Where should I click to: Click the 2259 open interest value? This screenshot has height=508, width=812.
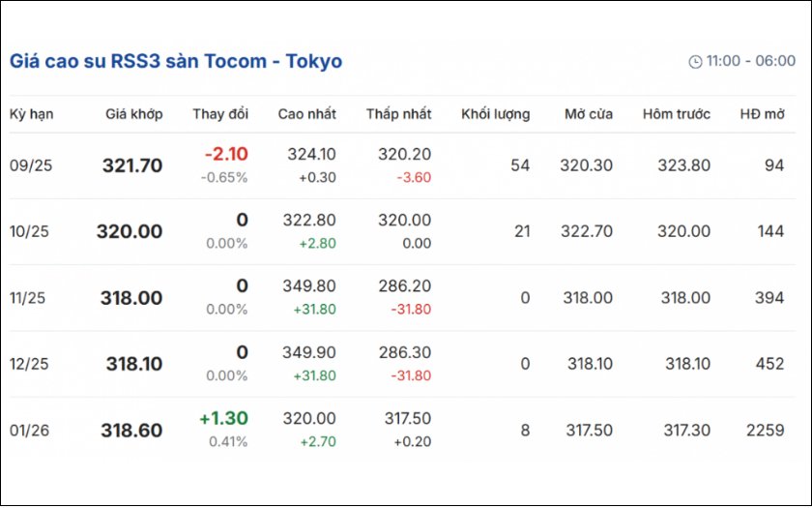[x=766, y=431]
